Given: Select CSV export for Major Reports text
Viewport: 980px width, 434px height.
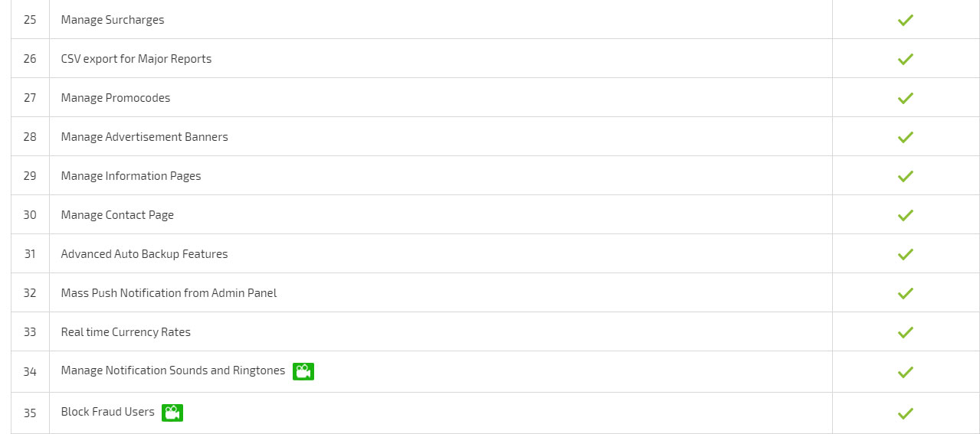Looking at the screenshot, I should 136,59.
